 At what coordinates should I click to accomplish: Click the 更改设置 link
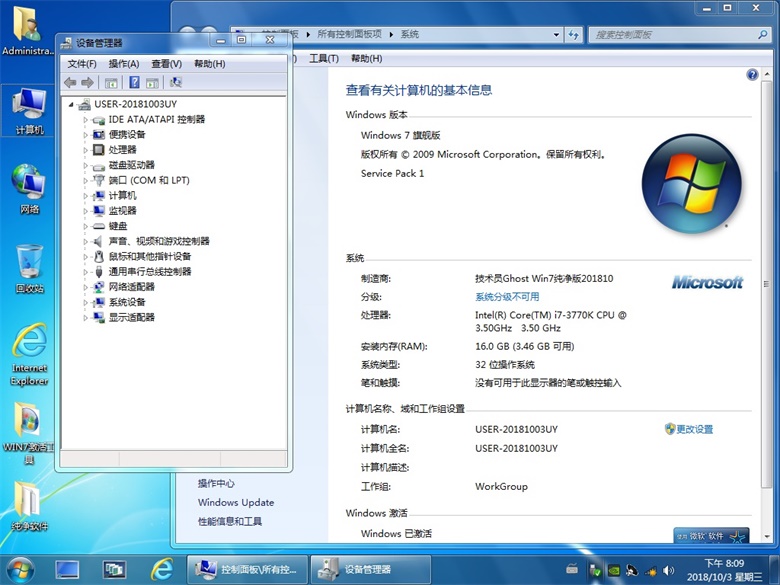(694, 429)
